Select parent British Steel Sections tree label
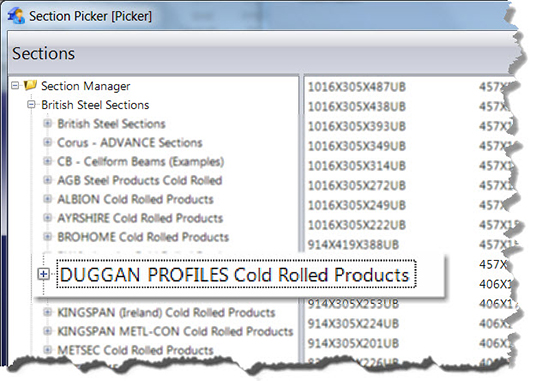The image size is (542, 381). [x=95, y=105]
